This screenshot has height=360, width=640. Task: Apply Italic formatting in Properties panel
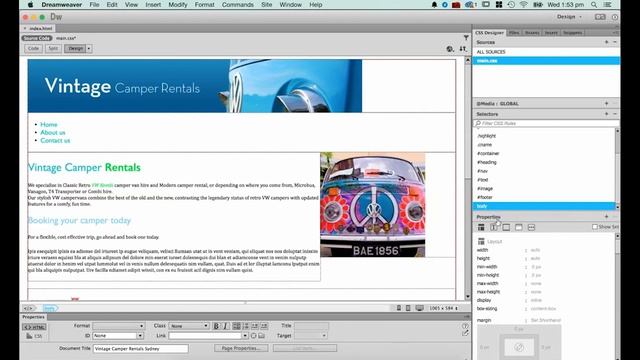[225, 326]
